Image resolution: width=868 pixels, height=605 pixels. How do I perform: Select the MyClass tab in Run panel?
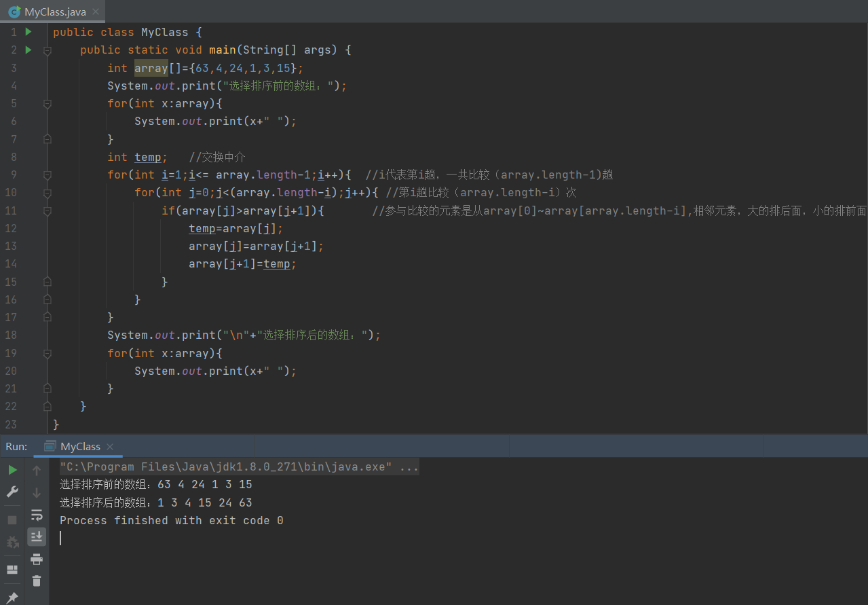coord(80,446)
